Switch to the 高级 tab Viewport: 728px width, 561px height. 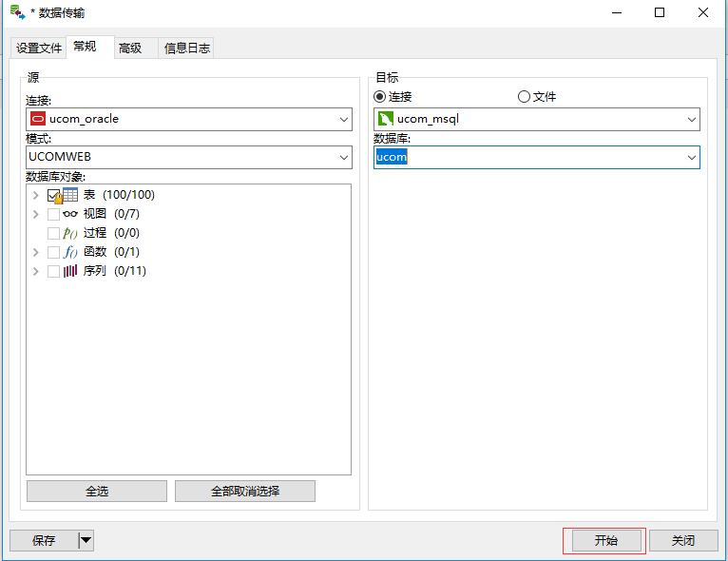coord(136,48)
